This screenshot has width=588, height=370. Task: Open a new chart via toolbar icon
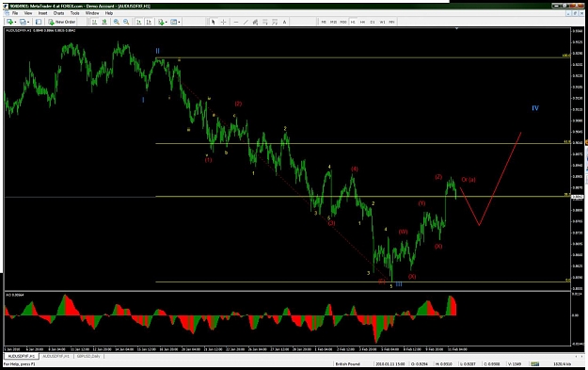click(9, 23)
